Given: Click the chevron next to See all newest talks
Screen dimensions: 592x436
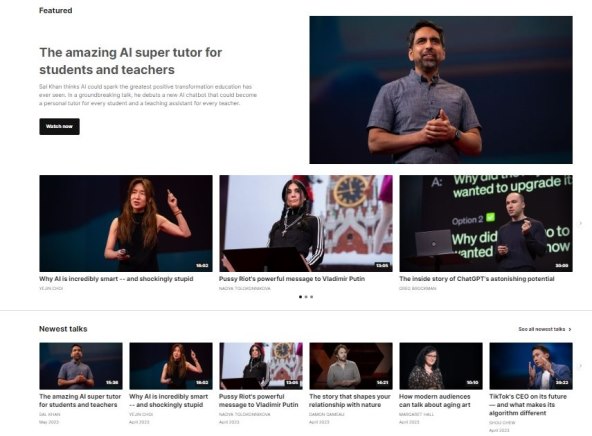Looking at the screenshot, I should point(570,330).
